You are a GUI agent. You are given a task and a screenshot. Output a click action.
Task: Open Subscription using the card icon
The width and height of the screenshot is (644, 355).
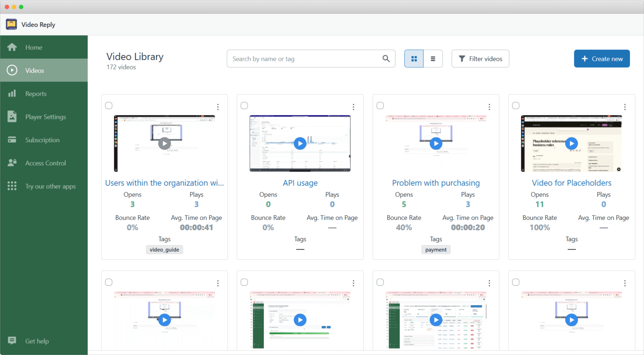[x=12, y=140]
